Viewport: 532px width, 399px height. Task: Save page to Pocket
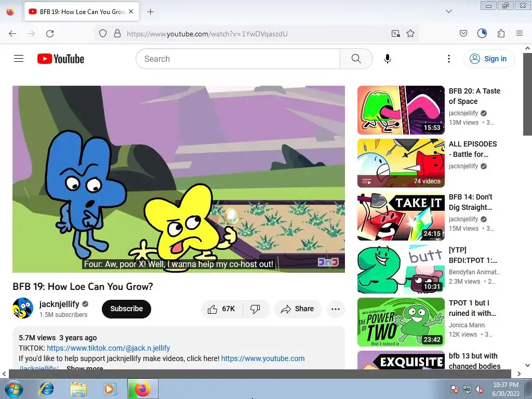463,34
